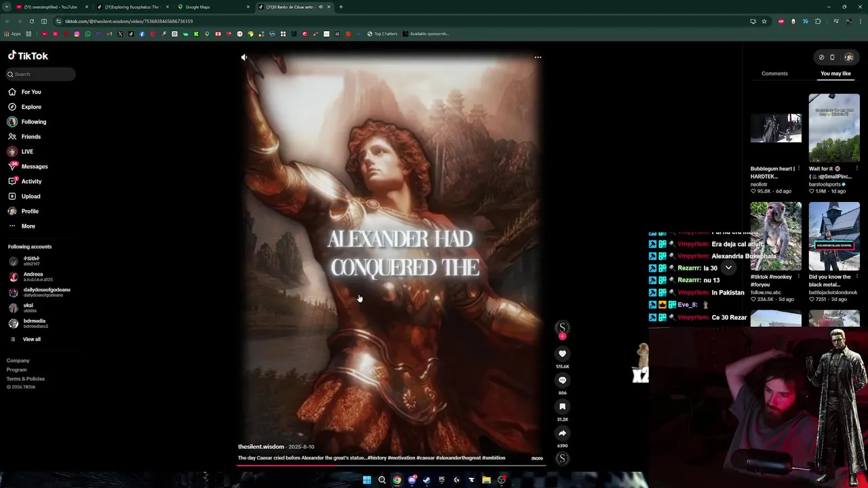Open black metal chapel video thumbnail
Image resolution: width=868 pixels, height=488 pixels.
pos(834,237)
